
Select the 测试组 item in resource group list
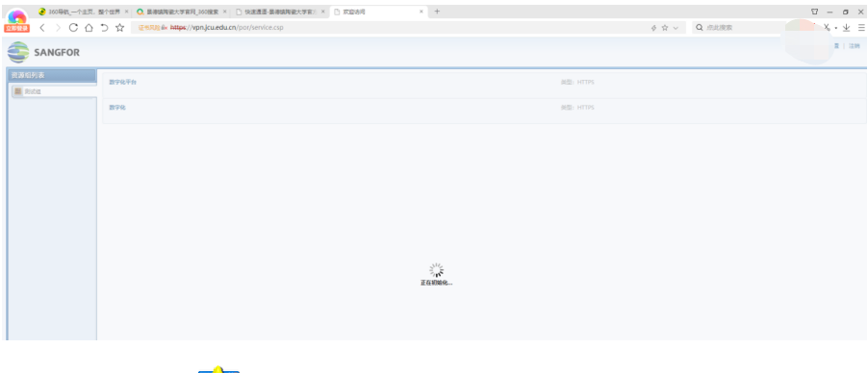pyautogui.click(x=54, y=92)
